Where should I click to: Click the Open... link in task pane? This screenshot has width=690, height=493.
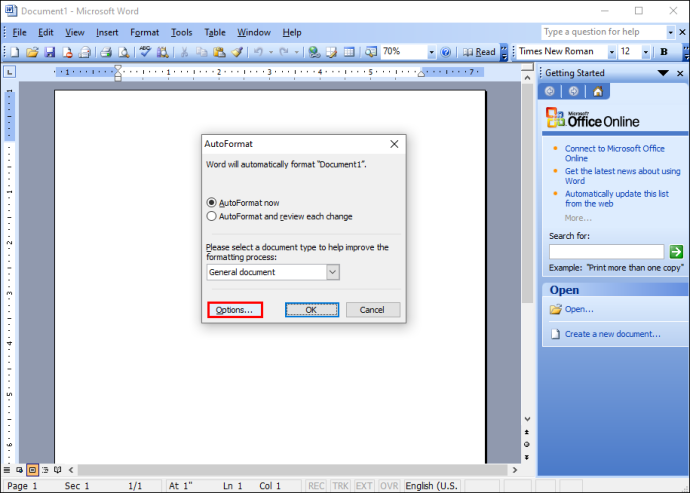579,309
